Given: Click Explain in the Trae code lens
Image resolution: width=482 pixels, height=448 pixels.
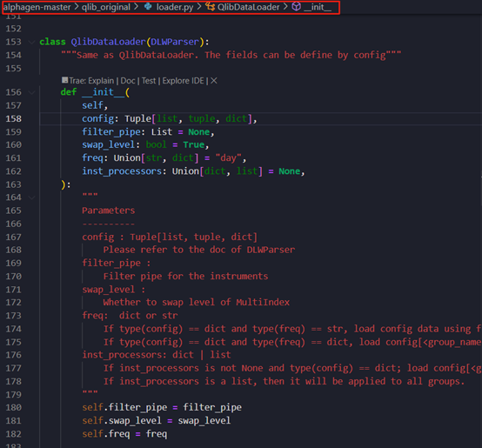Looking at the screenshot, I should (x=101, y=81).
